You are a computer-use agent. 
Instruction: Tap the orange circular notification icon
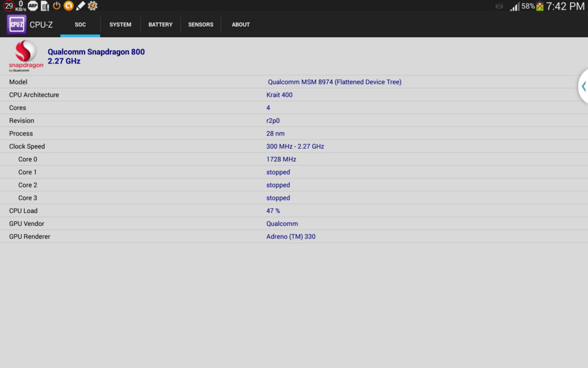point(68,6)
